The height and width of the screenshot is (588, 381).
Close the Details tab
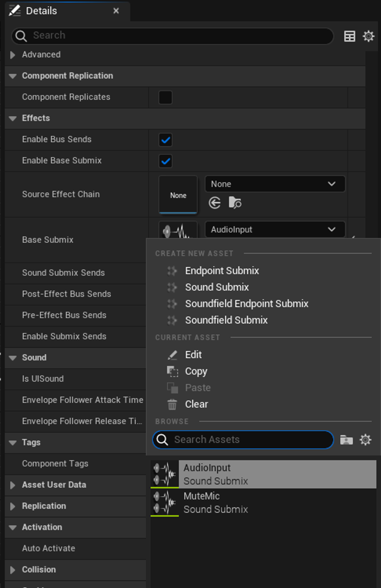tap(116, 11)
